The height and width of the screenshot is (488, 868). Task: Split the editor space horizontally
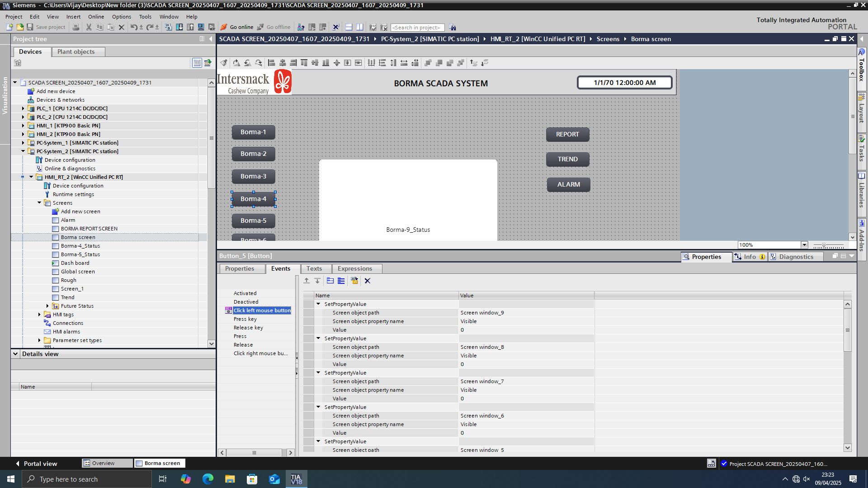tap(349, 27)
